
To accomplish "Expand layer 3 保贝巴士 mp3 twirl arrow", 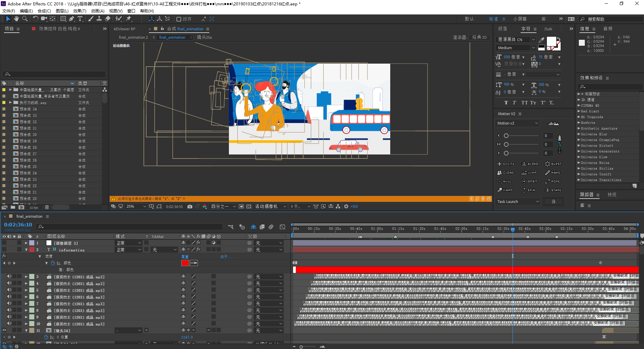I will coord(26,277).
